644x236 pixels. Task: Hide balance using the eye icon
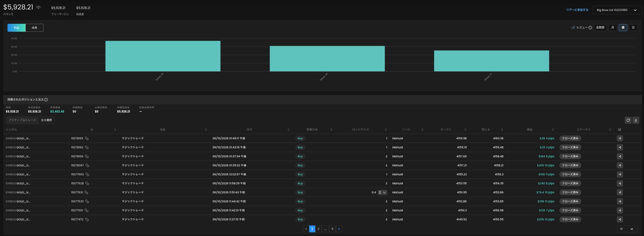[x=38, y=7]
